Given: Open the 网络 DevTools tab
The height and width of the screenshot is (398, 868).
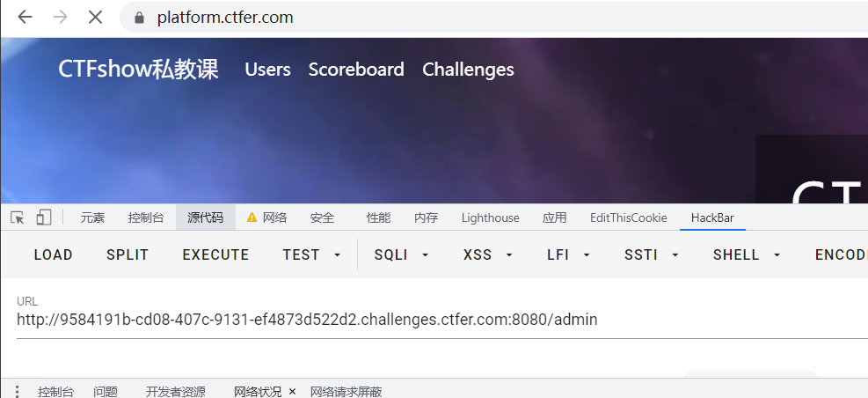Looking at the screenshot, I should click(x=274, y=217).
